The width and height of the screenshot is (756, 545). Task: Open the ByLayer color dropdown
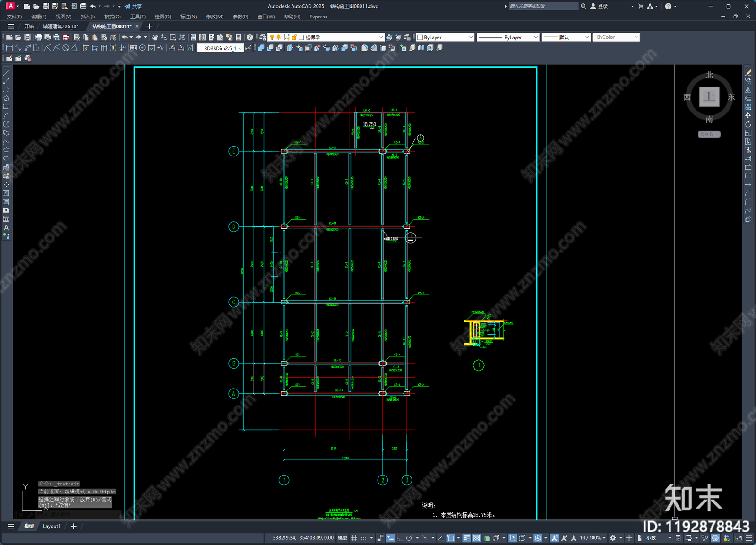(x=445, y=37)
